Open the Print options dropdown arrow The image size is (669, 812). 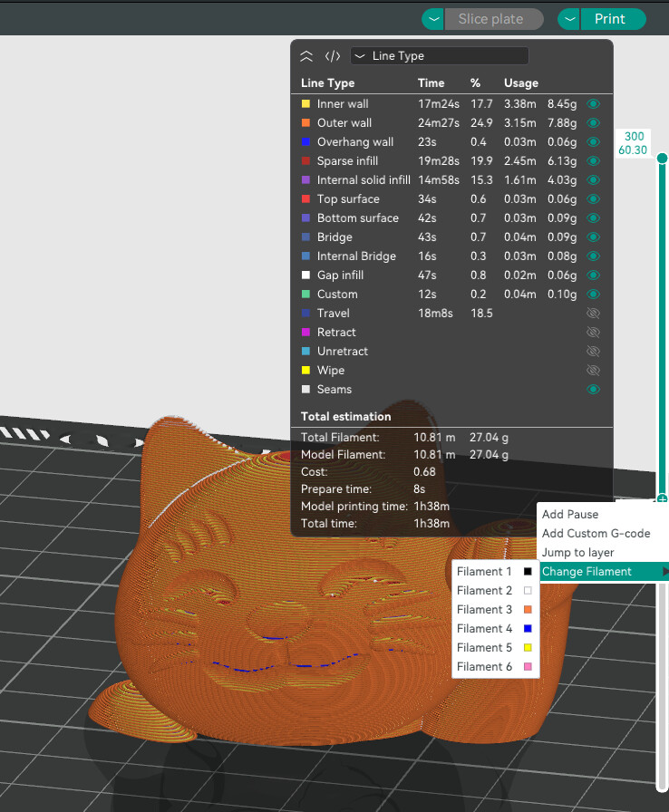coord(568,19)
